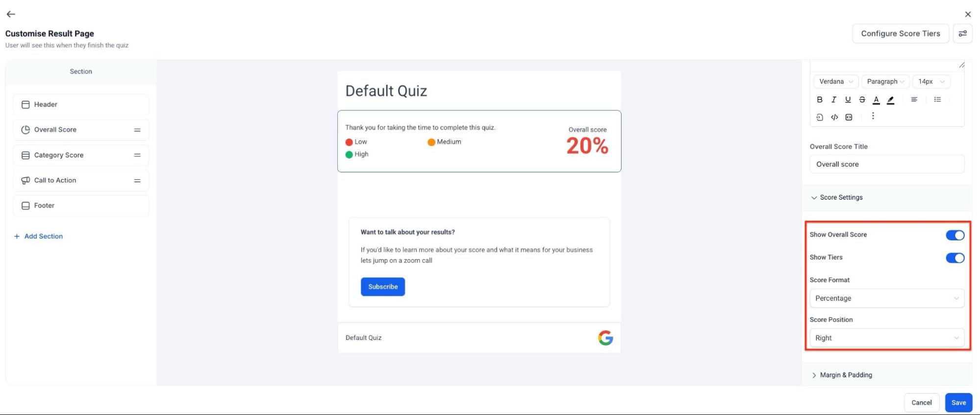
Task: Collapse the Score Settings section
Action: (841, 197)
